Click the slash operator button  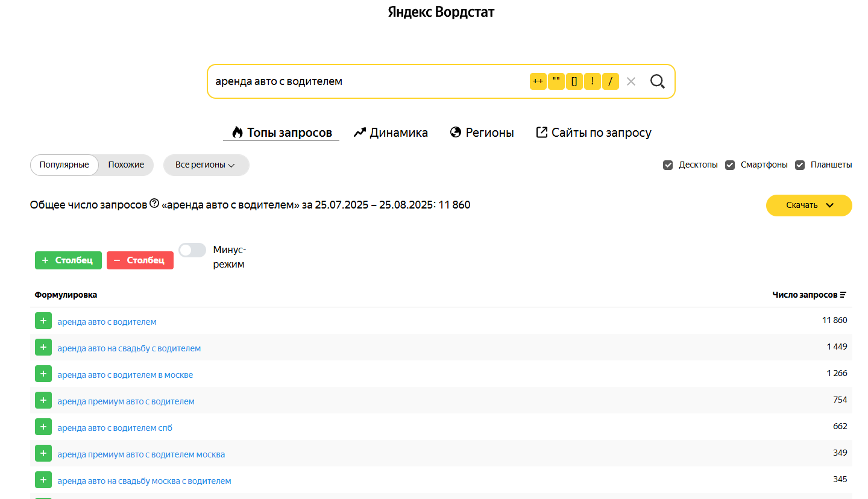coord(611,81)
